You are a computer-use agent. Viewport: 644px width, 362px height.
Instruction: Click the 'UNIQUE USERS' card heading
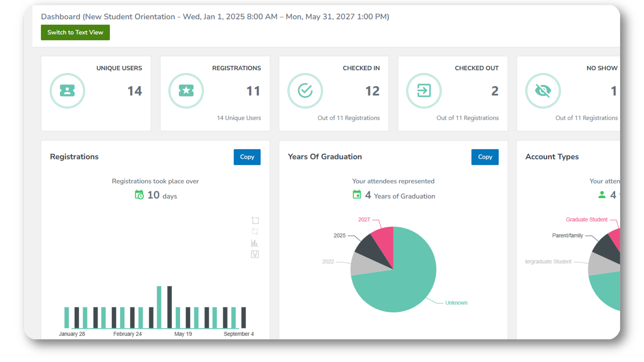click(x=119, y=68)
